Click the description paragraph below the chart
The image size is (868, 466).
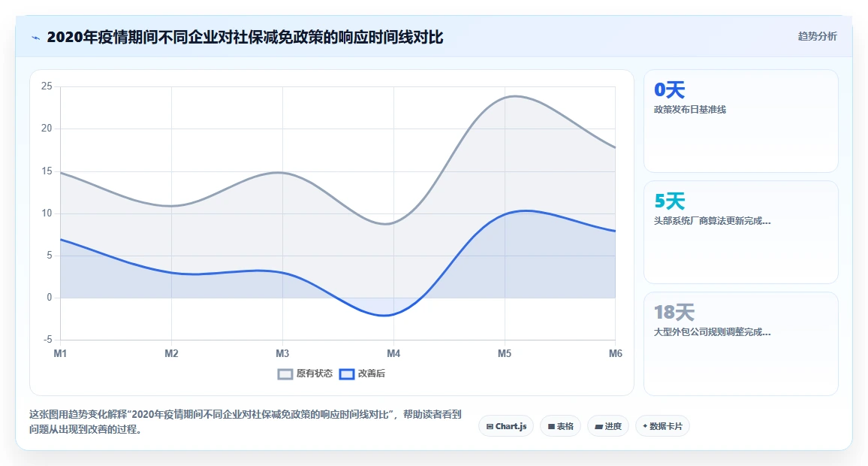click(246, 422)
